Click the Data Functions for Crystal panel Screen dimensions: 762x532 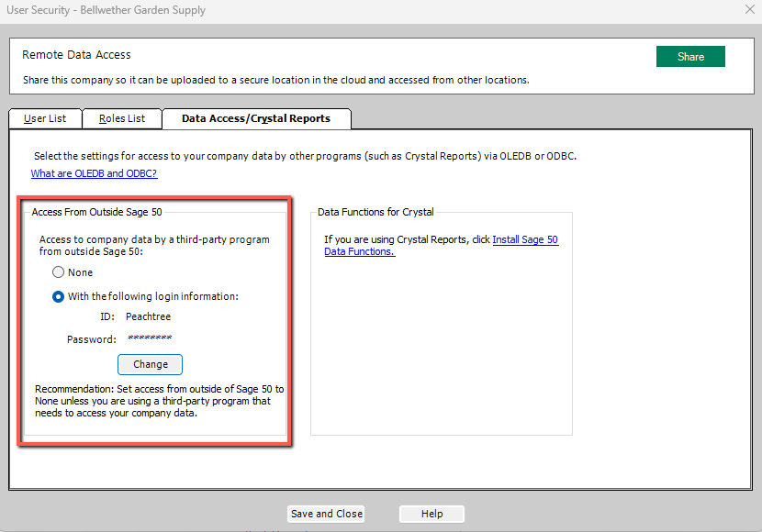pos(442,321)
